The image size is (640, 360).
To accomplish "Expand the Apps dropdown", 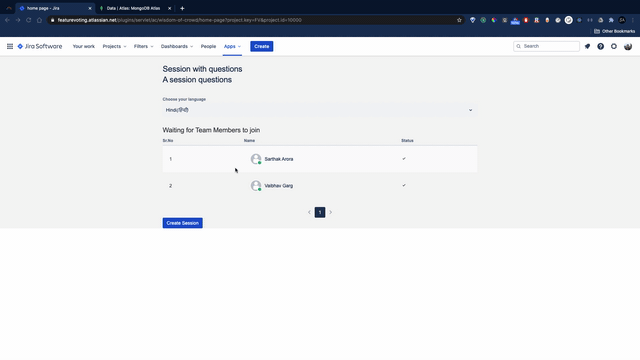I will (232, 47).
